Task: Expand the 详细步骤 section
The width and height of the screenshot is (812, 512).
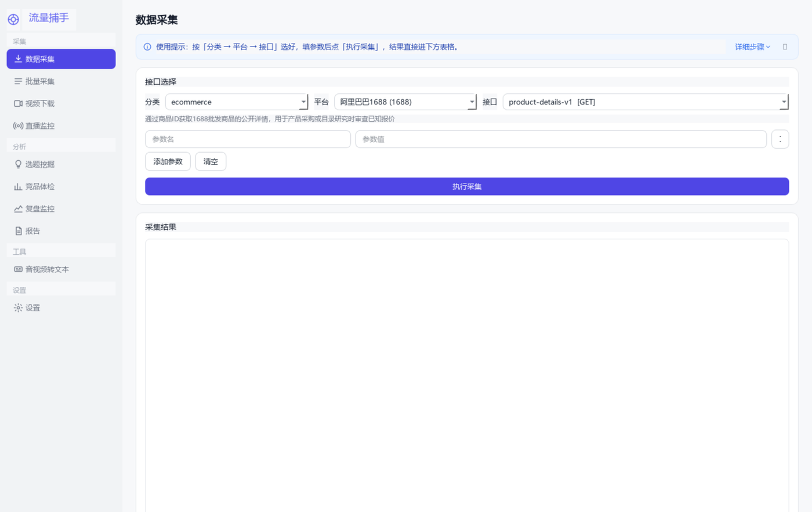Action: click(752, 47)
